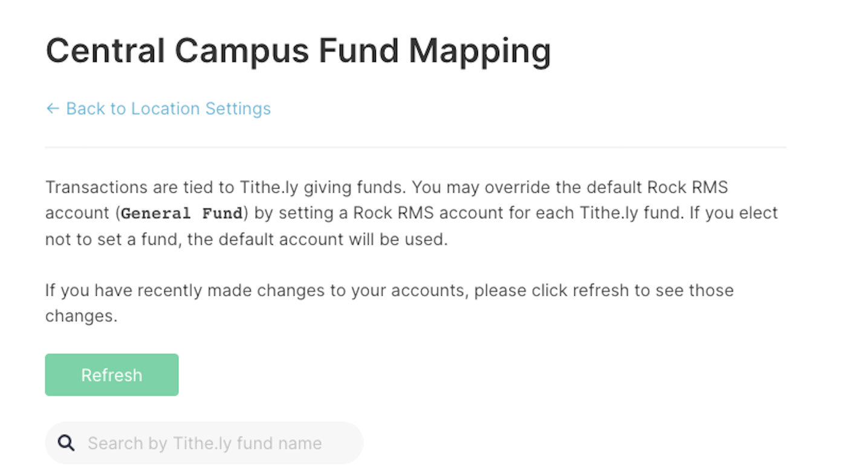Click the sentence about recently made changes

pyautogui.click(x=389, y=303)
